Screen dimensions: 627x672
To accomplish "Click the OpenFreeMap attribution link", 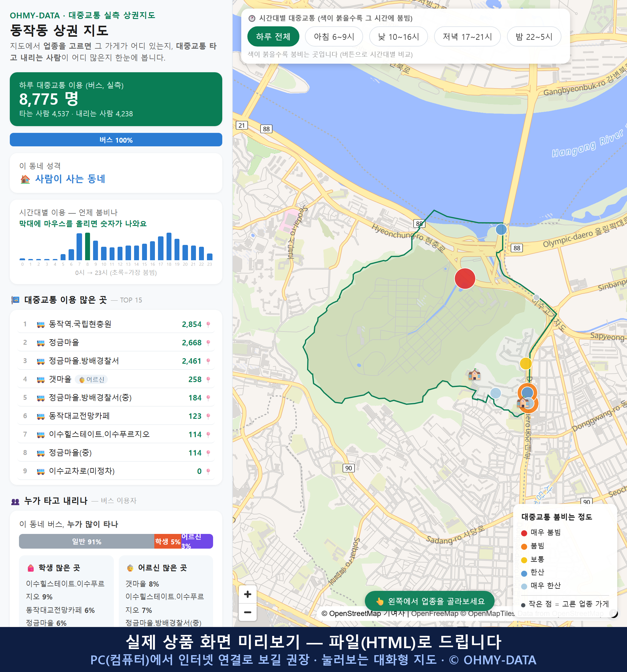I will (x=434, y=613).
